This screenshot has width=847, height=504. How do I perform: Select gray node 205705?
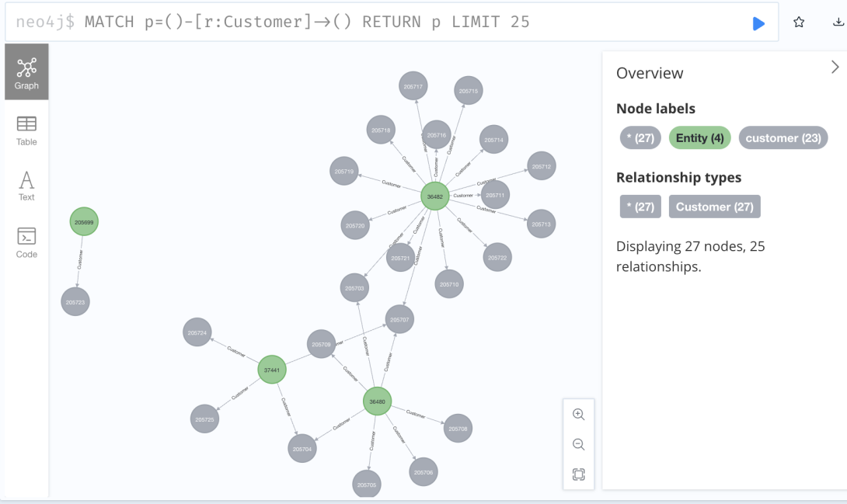coord(366,485)
